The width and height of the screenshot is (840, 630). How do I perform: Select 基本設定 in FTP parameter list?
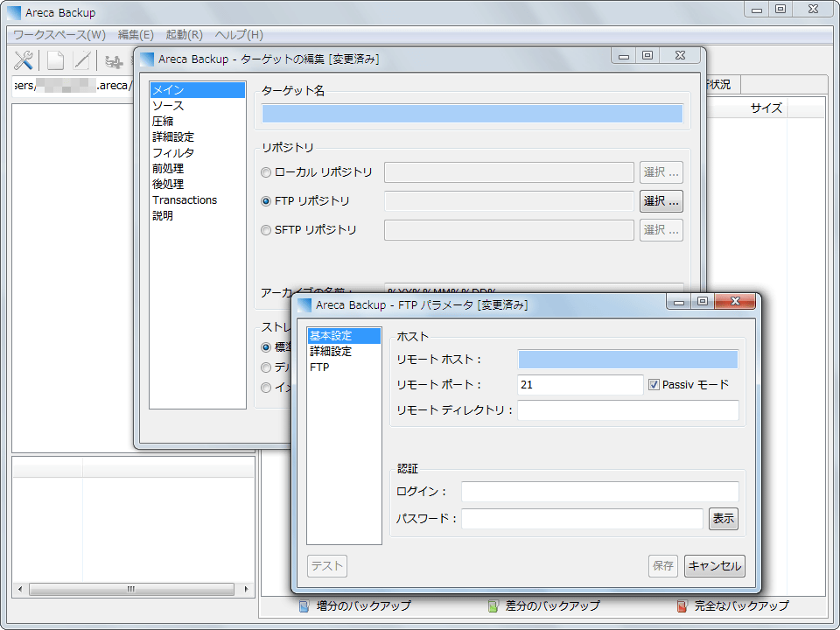tap(344, 336)
